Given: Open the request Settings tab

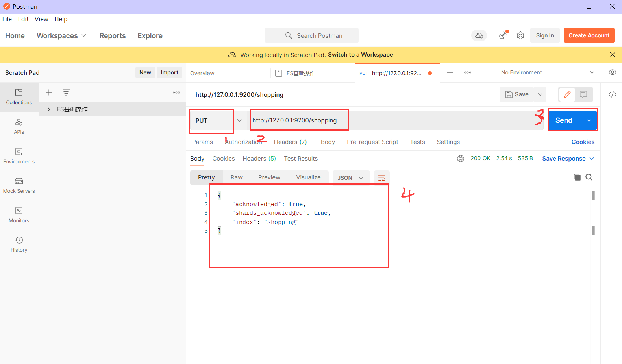Looking at the screenshot, I should pos(448,142).
